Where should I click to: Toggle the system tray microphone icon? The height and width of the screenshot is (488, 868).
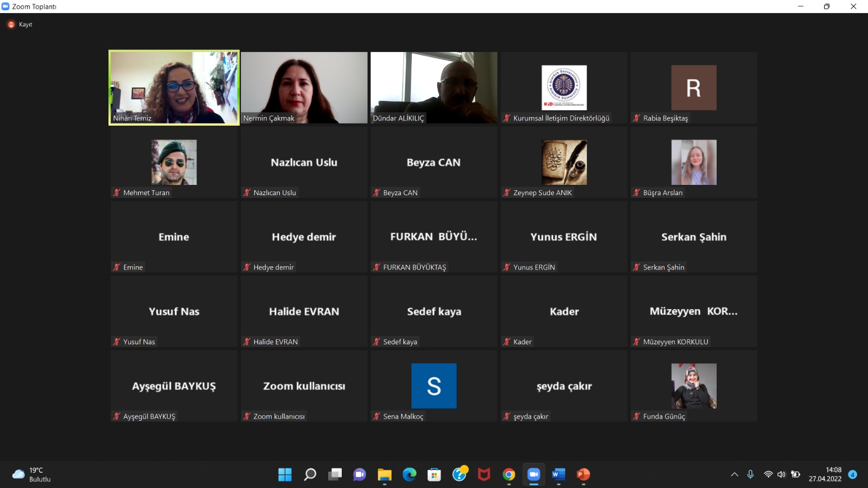[x=750, y=474]
